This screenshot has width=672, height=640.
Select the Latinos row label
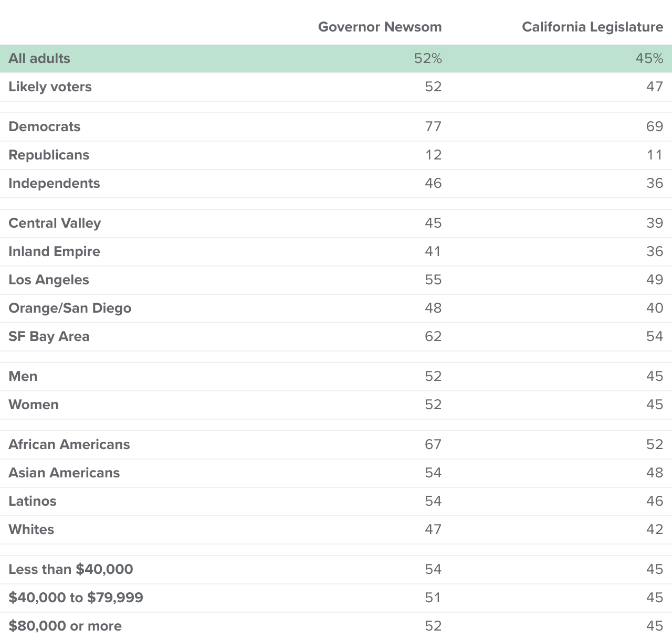click(33, 501)
